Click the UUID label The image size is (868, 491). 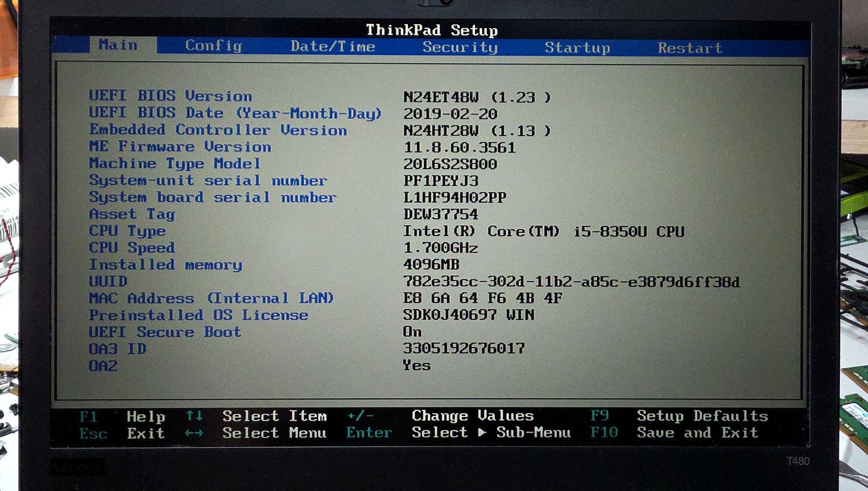coord(108,281)
